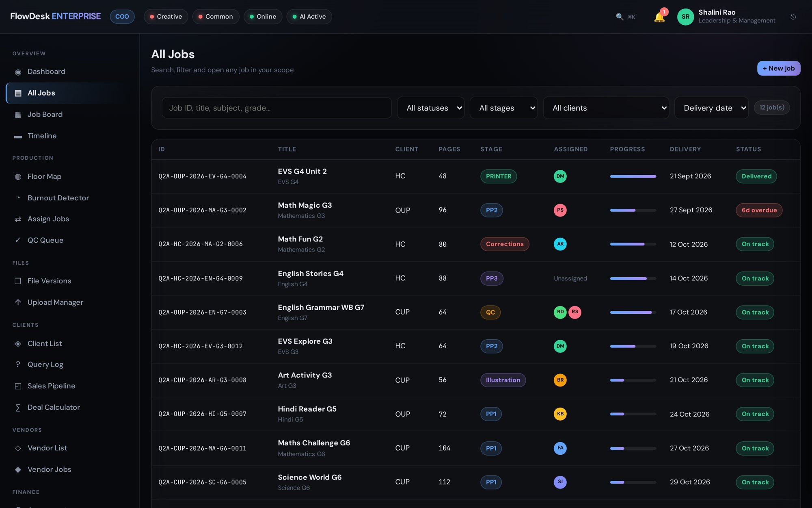
Task: Click the File Versions icon
Action: click(x=18, y=281)
